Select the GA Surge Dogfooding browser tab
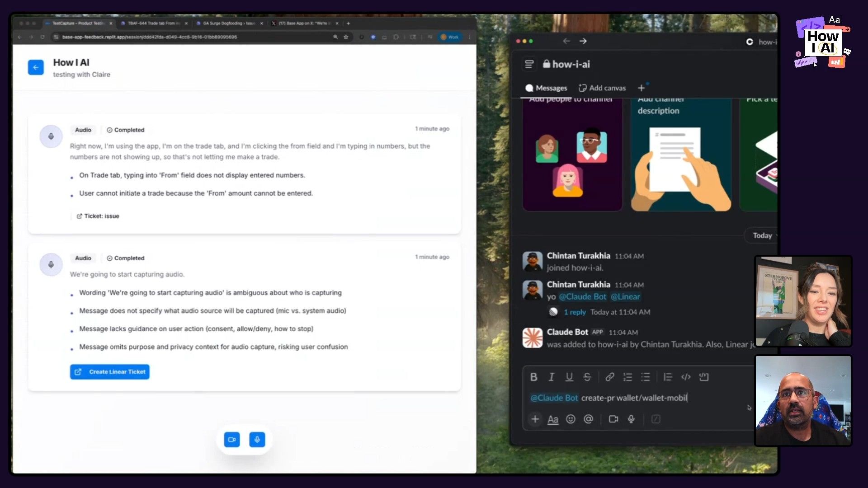Screen dimensions: 868x488 pos(229,23)
